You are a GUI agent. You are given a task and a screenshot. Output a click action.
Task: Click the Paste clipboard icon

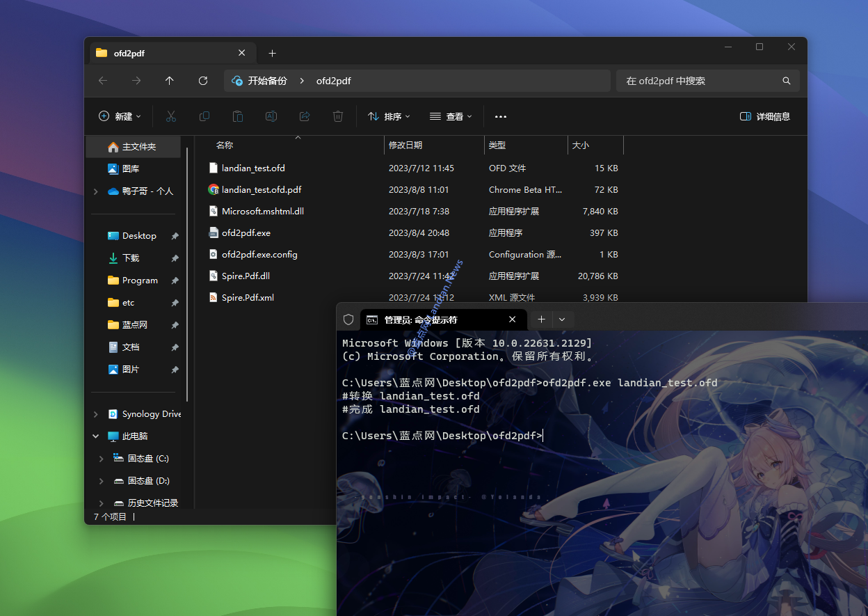pos(238,116)
